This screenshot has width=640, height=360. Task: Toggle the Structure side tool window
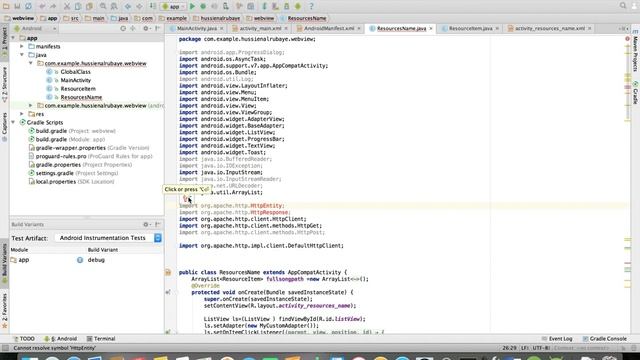coord(4,84)
